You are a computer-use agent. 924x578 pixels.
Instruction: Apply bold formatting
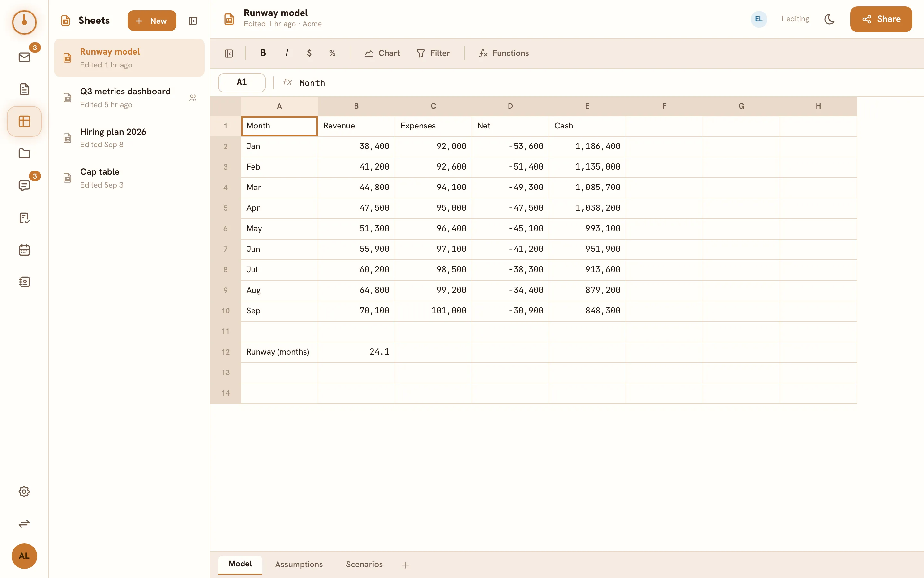(x=263, y=53)
